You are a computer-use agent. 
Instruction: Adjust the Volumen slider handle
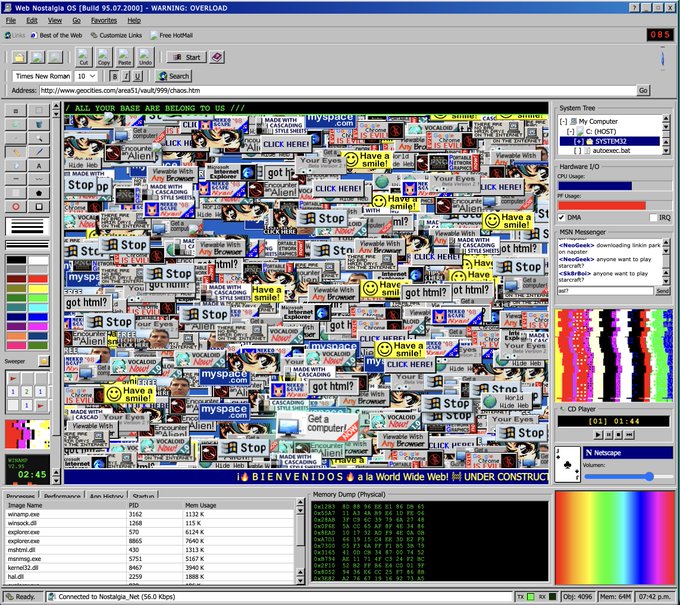(649, 477)
